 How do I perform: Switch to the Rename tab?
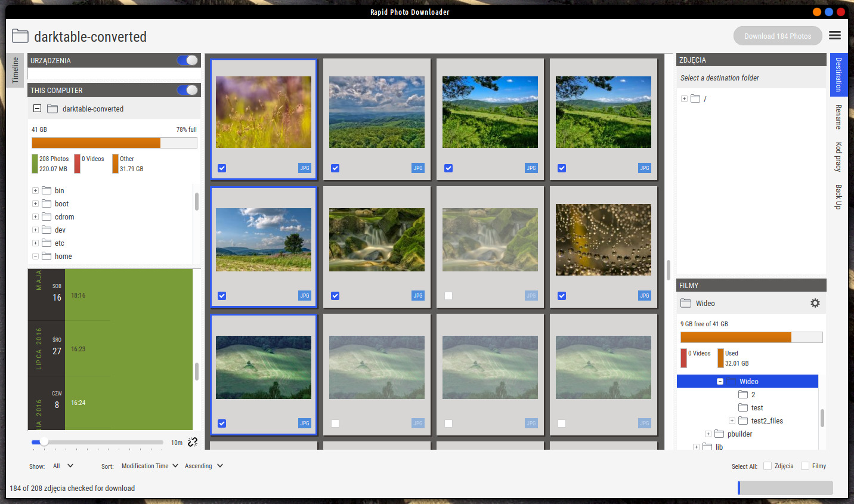pyautogui.click(x=838, y=117)
